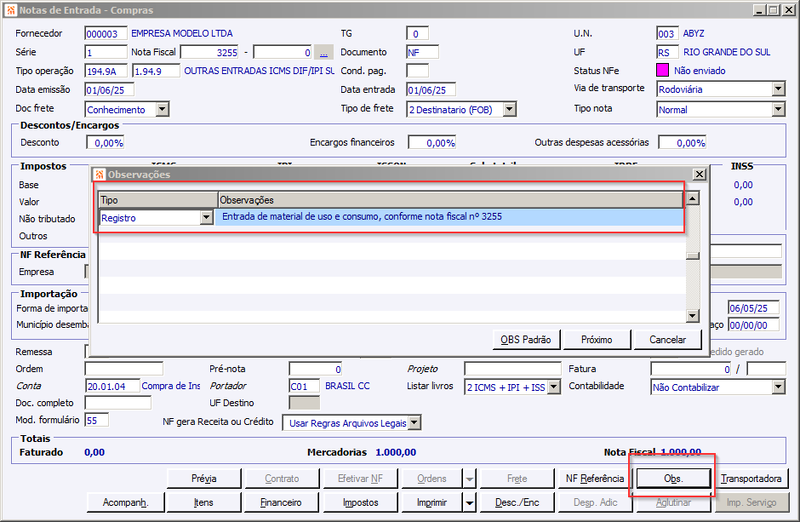Close the Observações dialog
The height and width of the screenshot is (522, 800).
[699, 175]
